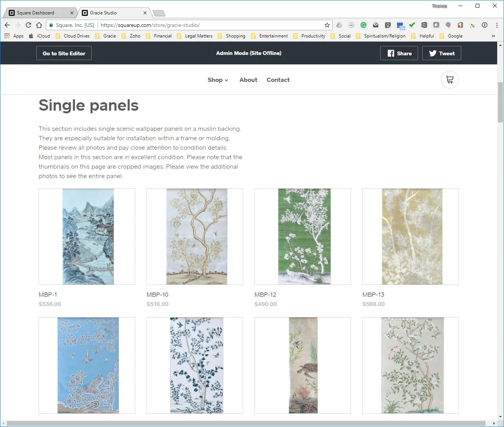The image size is (504, 427).
Task: View the blue mountain landscape MBP-1 panel
Action: [x=87, y=236]
